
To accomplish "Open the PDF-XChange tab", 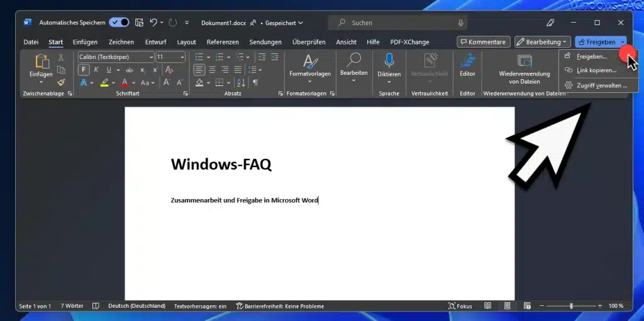I will [409, 42].
